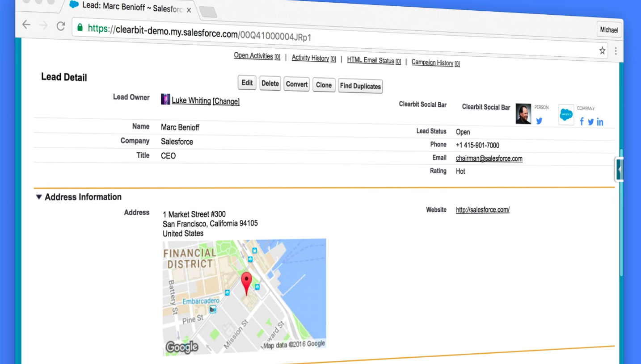The height and width of the screenshot is (364, 641).
Task: Expand the collapsed sidebar handle on right edge
Action: click(619, 169)
